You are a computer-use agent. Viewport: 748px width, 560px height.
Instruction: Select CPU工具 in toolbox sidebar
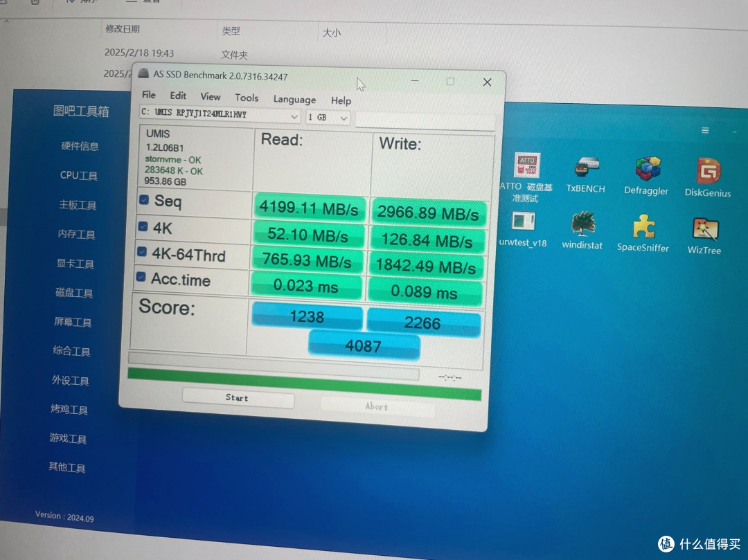[79, 175]
